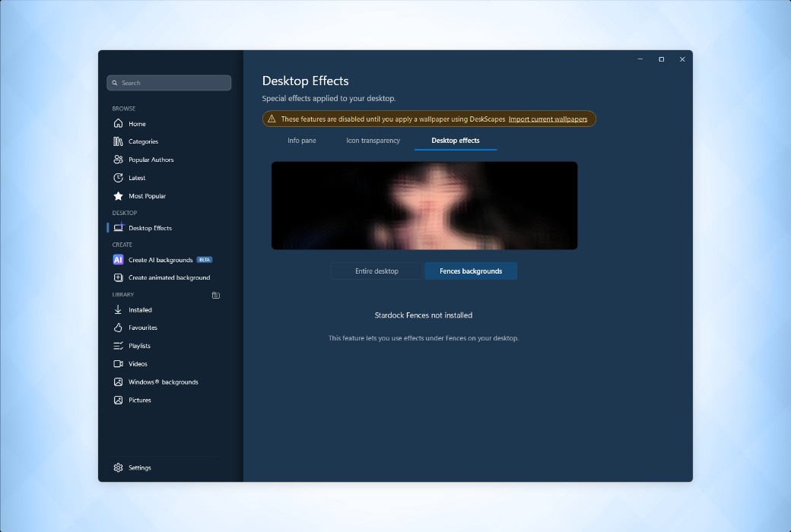Image resolution: width=791 pixels, height=532 pixels.
Task: Click 'Special effects applied to your desktop' subtitle
Action: click(x=329, y=98)
